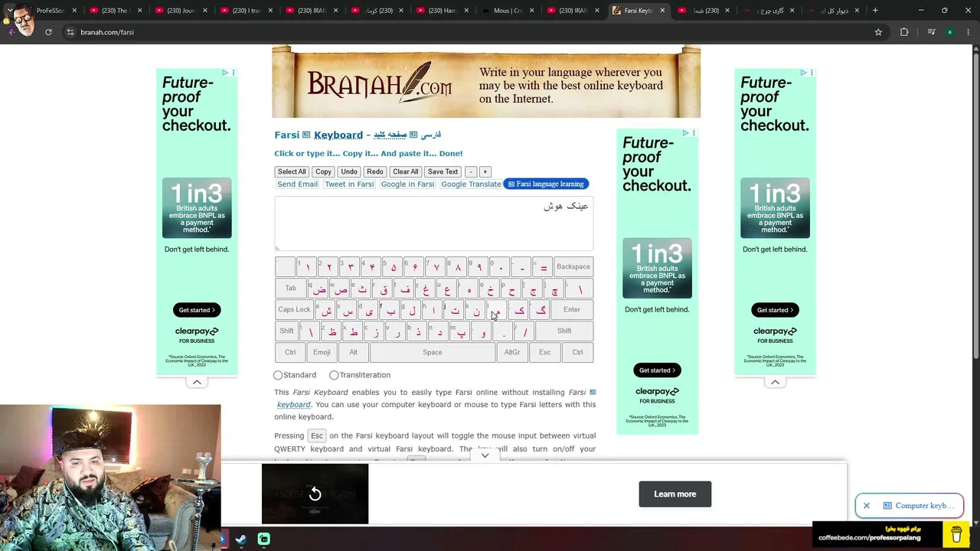
Task: Toggle the left Shift virtual key
Action: (x=286, y=331)
